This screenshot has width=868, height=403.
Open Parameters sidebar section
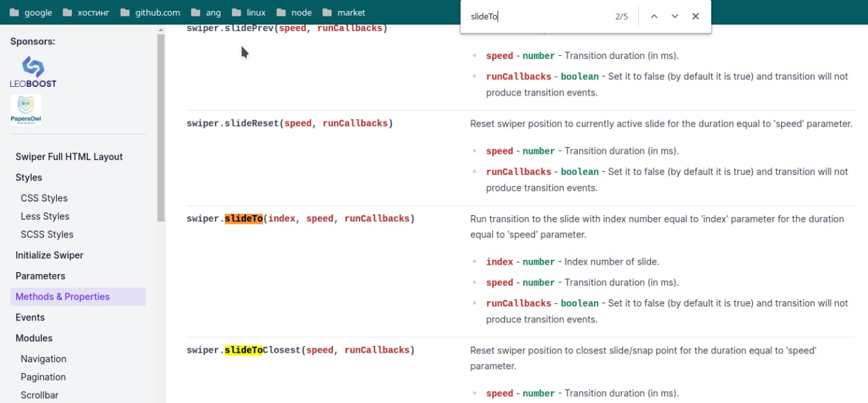(41, 276)
